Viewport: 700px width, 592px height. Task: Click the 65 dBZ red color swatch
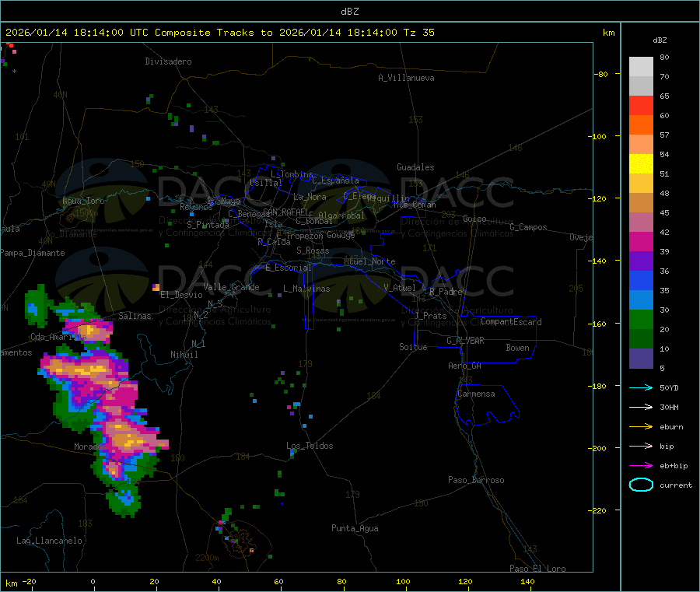[641, 105]
